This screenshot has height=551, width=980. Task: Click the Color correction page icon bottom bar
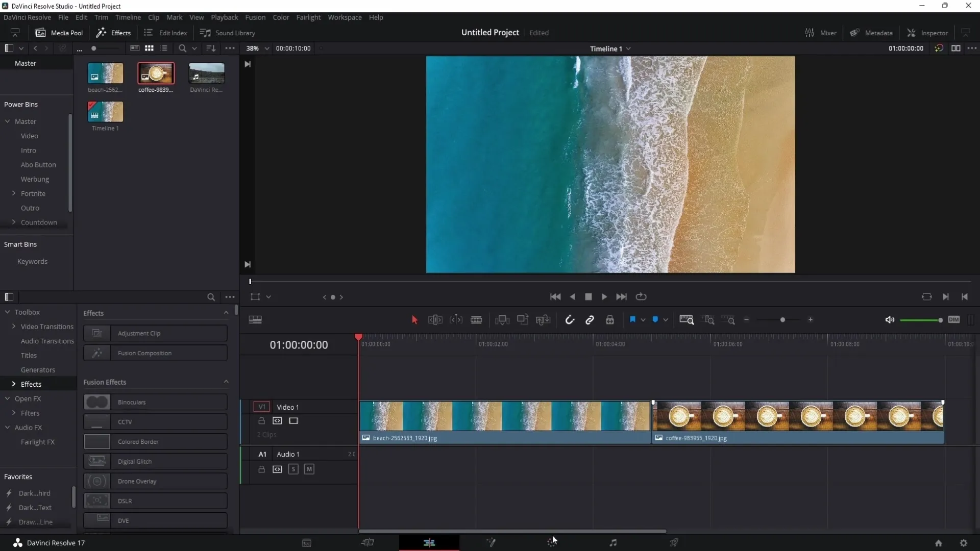[x=551, y=543]
